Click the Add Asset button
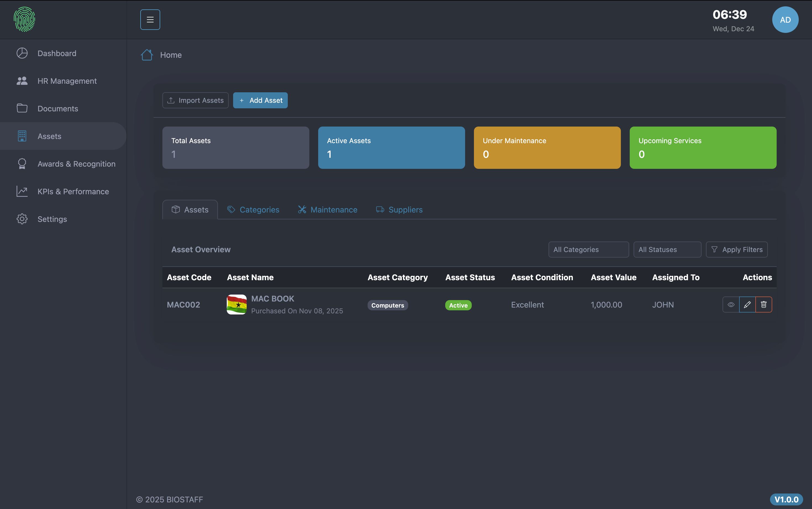Screen dimensions: 812x509 (260, 100)
